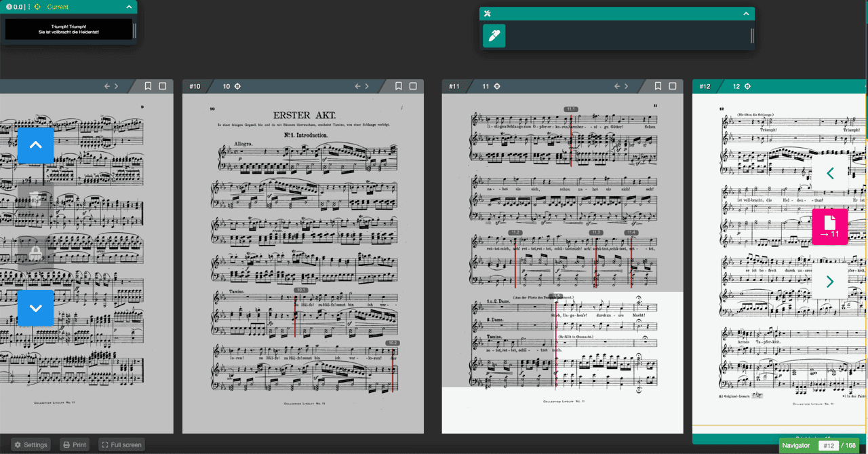Toggle the bookmark on page 11
Screen dimensions: 868x454
[657, 86]
